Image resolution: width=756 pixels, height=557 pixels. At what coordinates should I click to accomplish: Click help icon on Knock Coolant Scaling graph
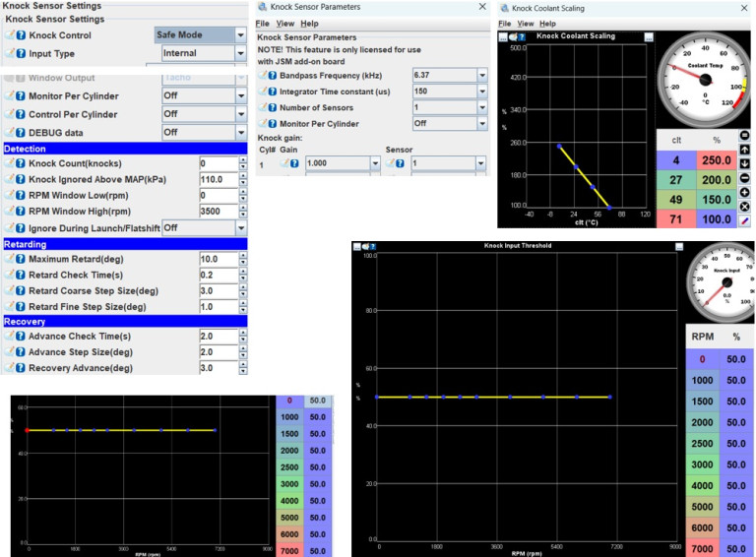(522, 36)
